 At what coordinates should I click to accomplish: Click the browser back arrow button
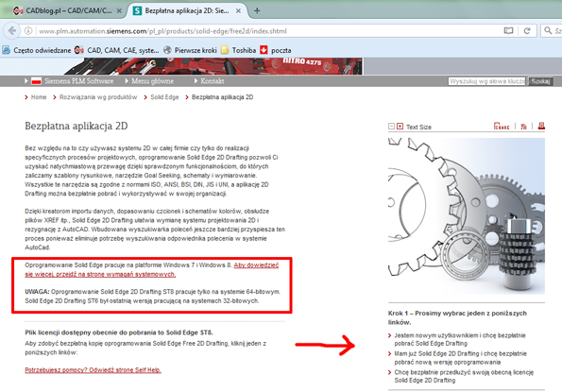12,31
